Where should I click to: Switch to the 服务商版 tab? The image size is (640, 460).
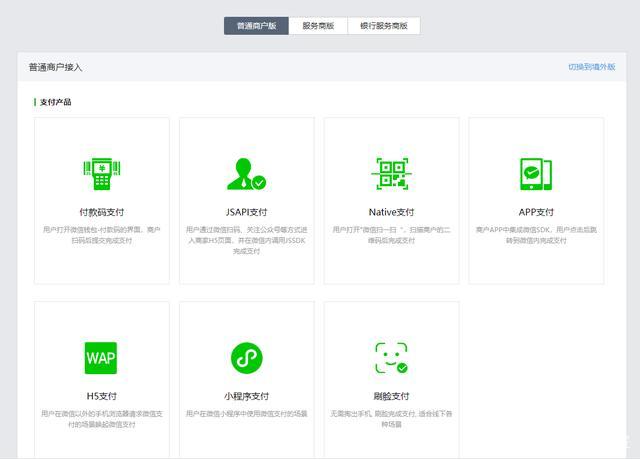point(319,26)
